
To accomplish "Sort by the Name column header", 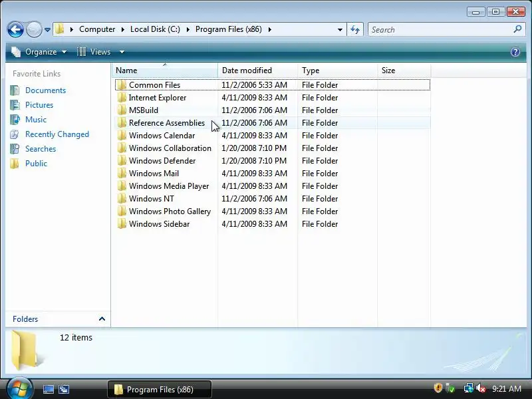I will click(164, 70).
